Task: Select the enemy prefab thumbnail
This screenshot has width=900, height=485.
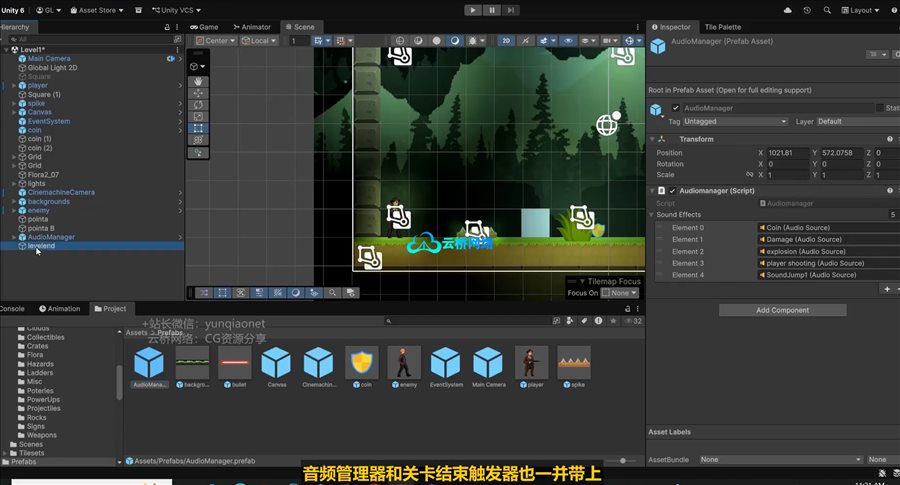Action: [402, 363]
